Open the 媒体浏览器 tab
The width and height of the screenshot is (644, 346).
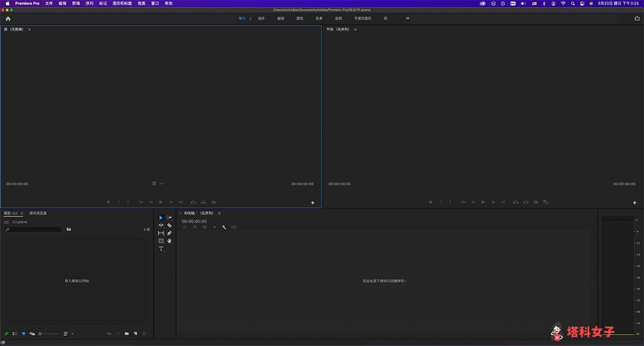click(38, 213)
